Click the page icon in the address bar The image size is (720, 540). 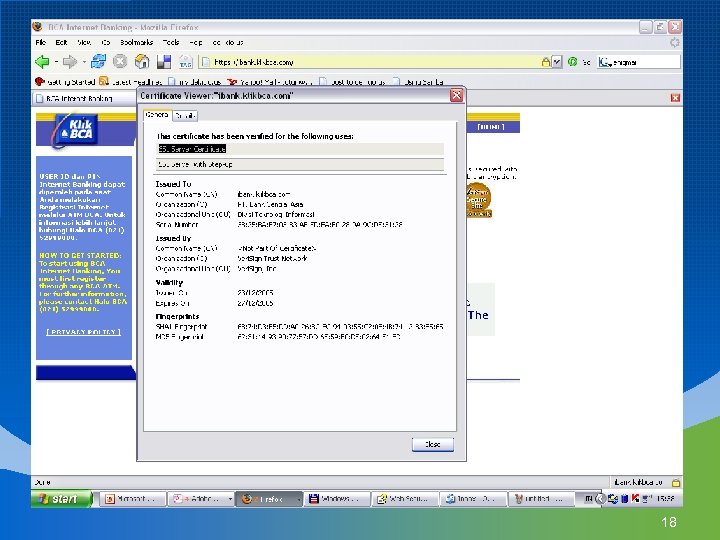(206, 62)
